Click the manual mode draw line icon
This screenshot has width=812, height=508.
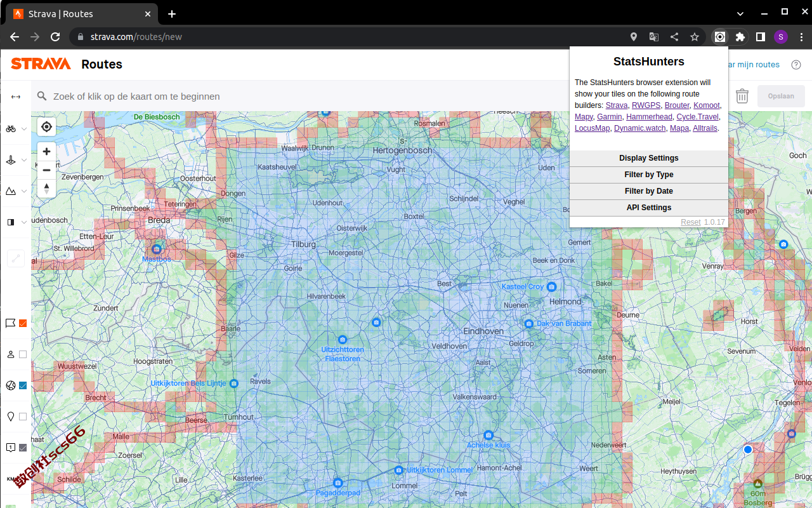coord(16,258)
